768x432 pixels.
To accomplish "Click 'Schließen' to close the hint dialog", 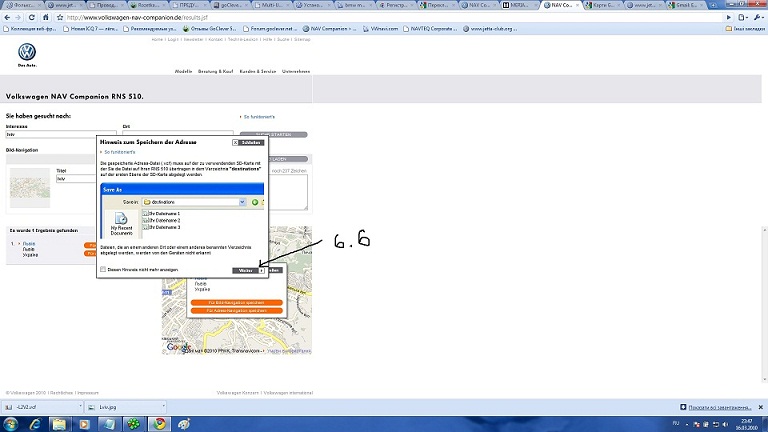I will click(248, 143).
